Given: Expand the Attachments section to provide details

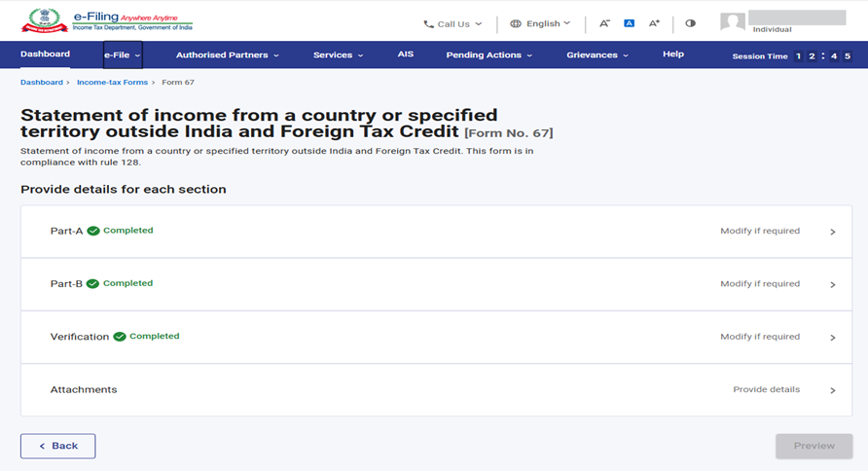Looking at the screenshot, I should (833, 390).
